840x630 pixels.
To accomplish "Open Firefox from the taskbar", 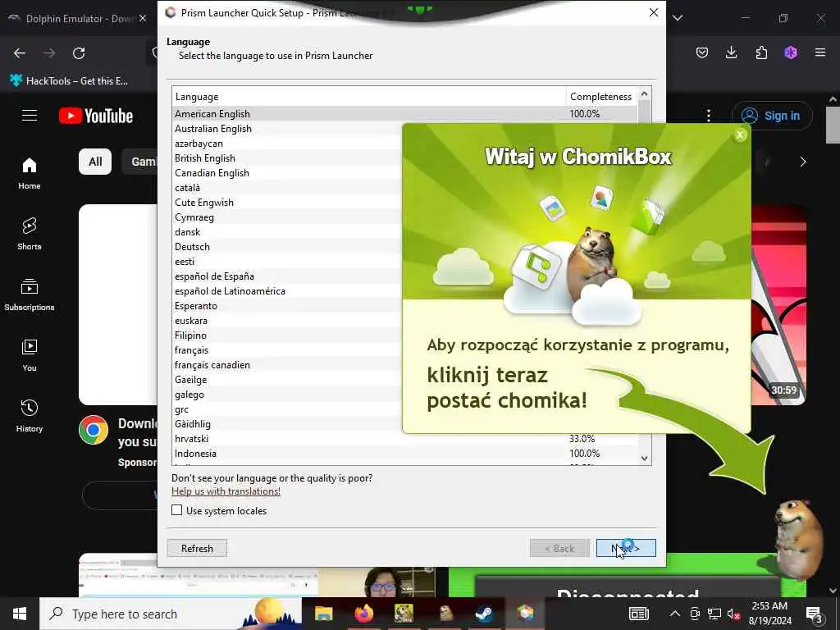I will (x=363, y=614).
